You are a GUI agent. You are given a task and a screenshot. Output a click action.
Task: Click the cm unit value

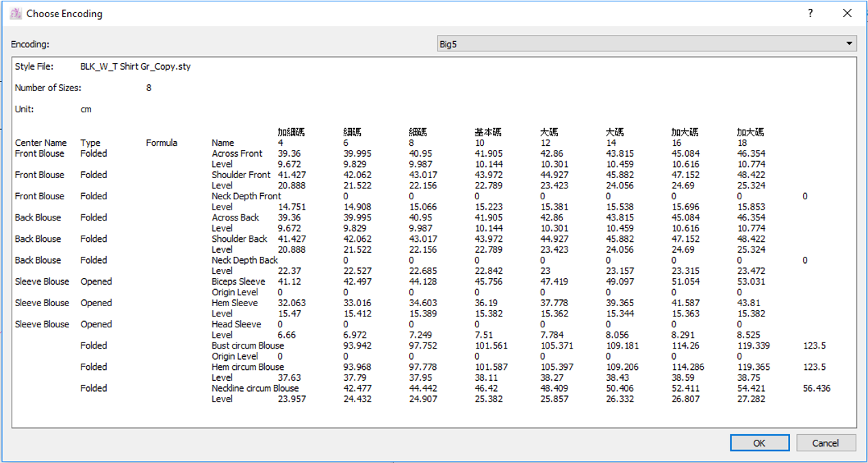(86, 110)
